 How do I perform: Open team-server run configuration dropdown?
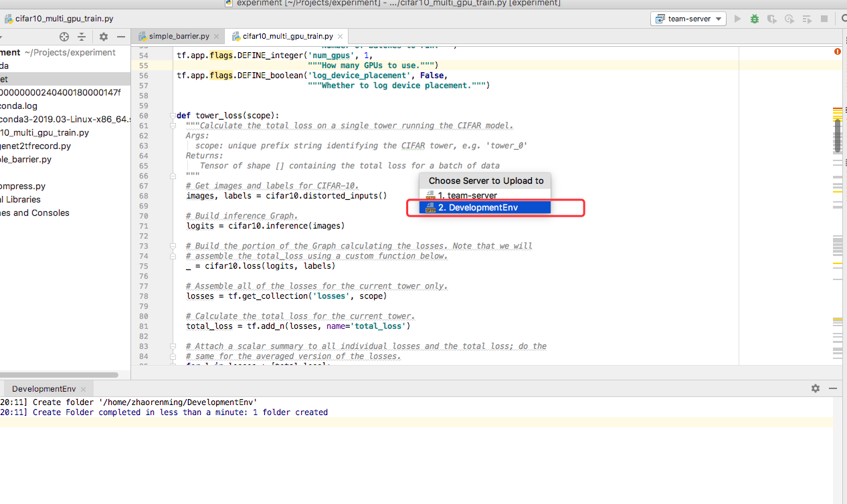688,19
